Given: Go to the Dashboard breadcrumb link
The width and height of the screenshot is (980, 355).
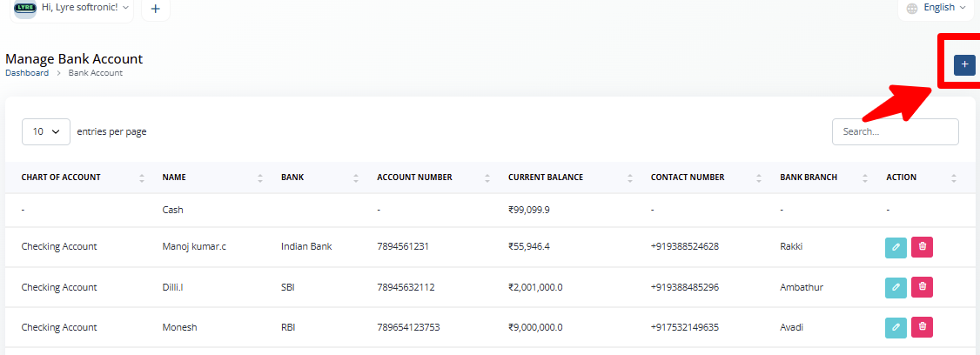Looking at the screenshot, I should click(x=27, y=73).
